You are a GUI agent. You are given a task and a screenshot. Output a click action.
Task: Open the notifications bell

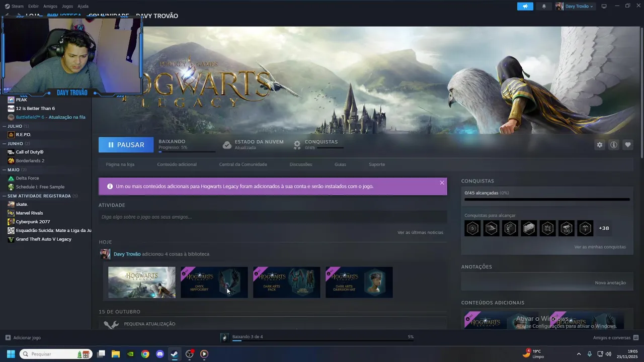tap(544, 6)
